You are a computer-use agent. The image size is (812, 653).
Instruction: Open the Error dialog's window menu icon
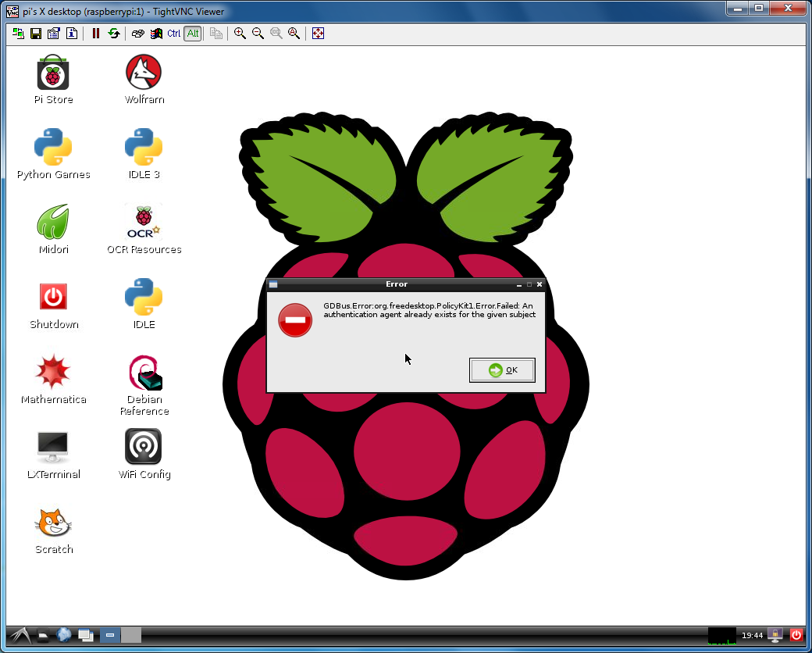click(273, 284)
